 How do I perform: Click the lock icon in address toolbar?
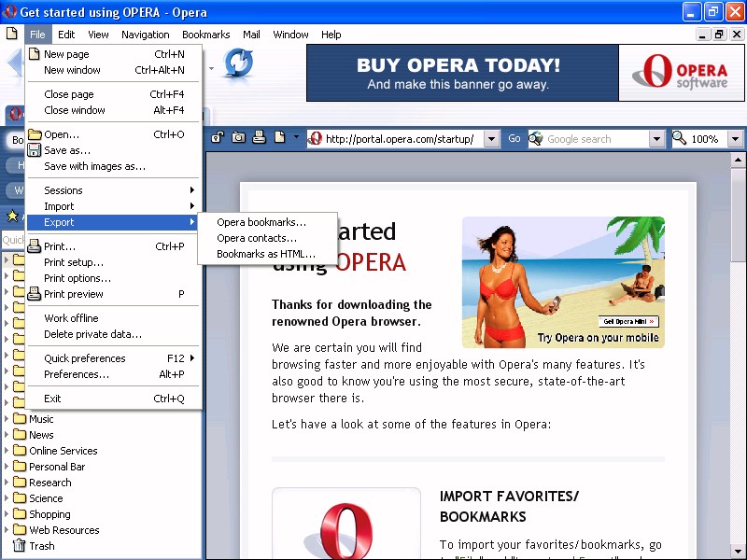[x=218, y=138]
